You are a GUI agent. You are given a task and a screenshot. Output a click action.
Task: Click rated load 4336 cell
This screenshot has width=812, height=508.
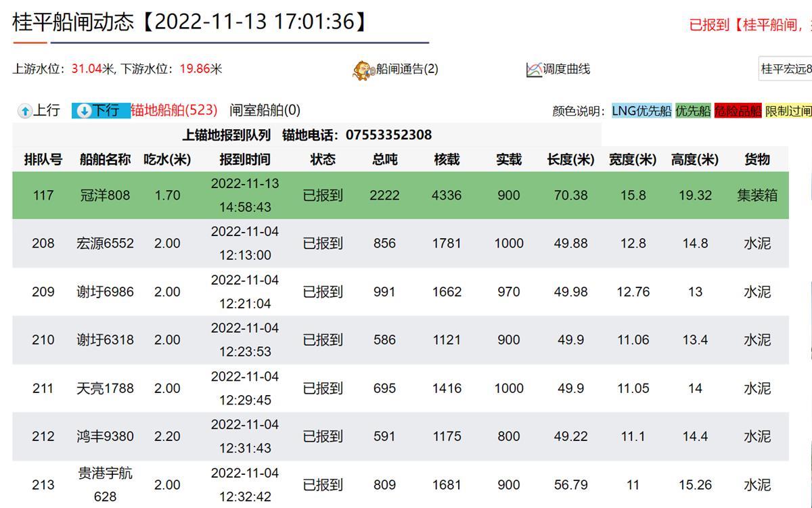pyautogui.click(x=447, y=195)
